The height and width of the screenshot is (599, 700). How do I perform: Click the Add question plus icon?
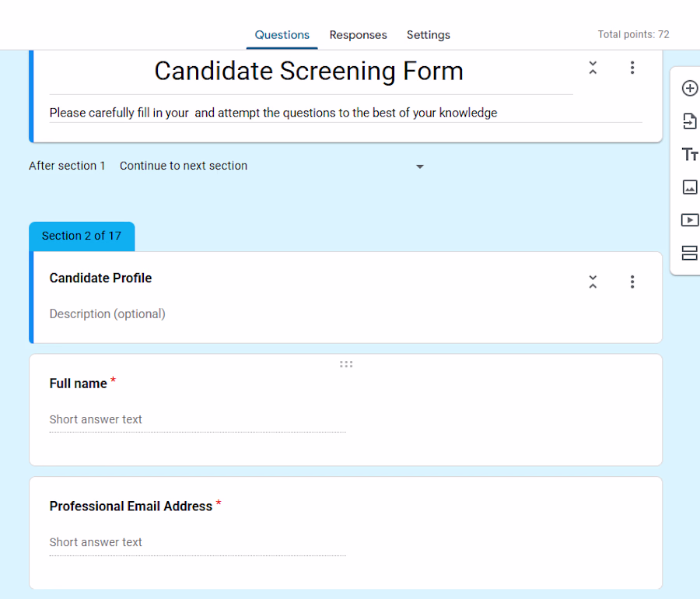pyautogui.click(x=689, y=89)
